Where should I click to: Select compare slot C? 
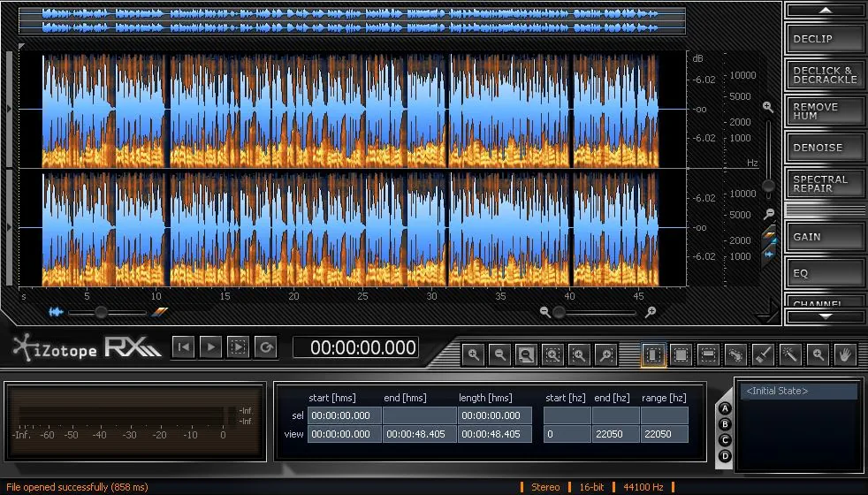tap(725, 440)
